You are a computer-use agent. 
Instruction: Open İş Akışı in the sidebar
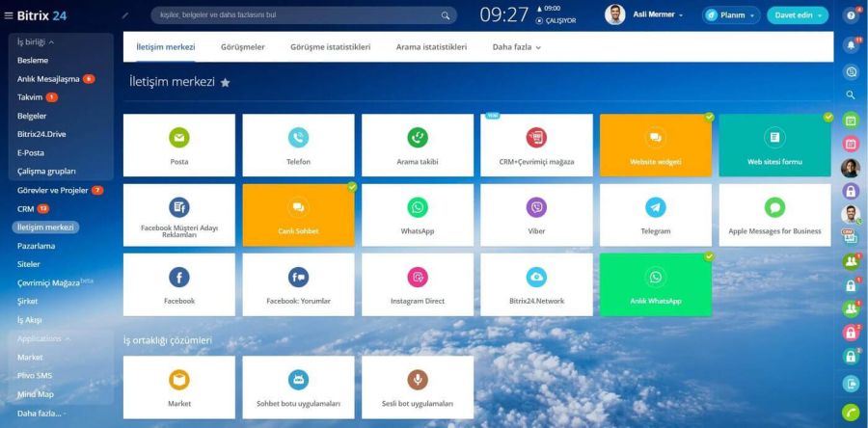[x=29, y=320]
